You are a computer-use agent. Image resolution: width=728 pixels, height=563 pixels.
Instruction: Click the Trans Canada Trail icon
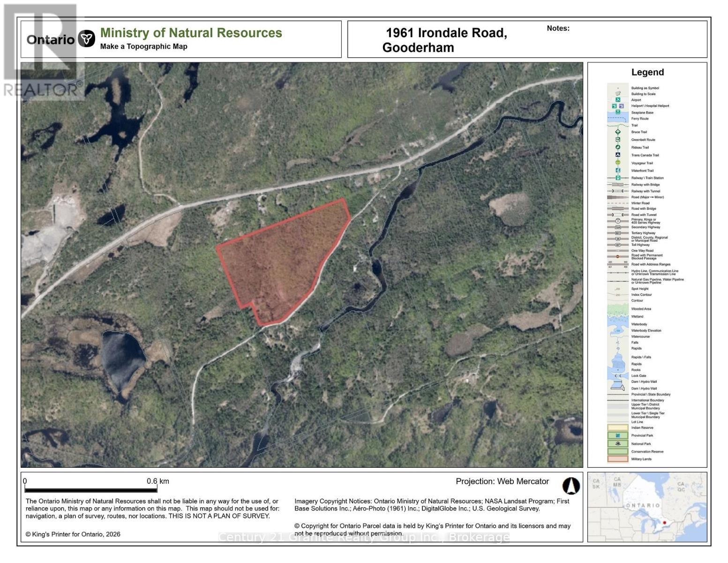[x=618, y=155]
